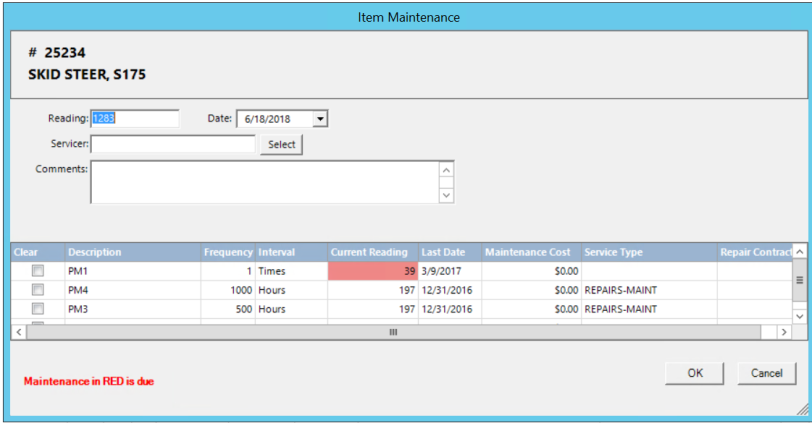Click horizontal scrollbar right arrow
The image size is (812, 423).
(x=784, y=332)
